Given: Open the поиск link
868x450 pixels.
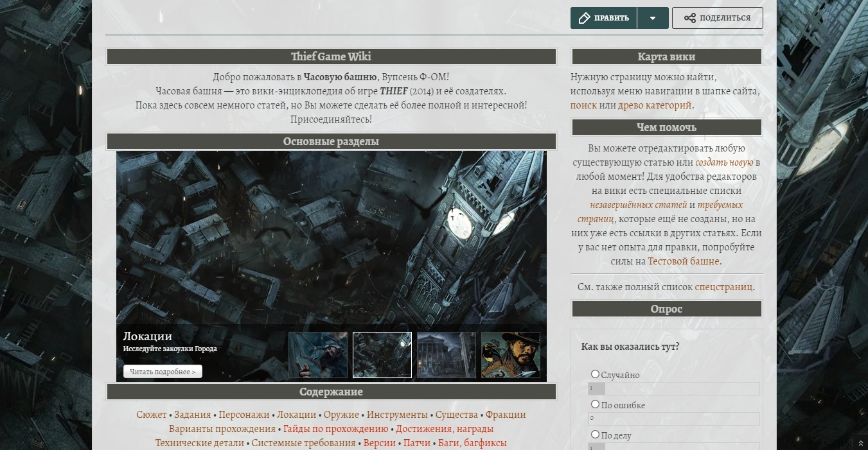Looking at the screenshot, I should tap(583, 105).
